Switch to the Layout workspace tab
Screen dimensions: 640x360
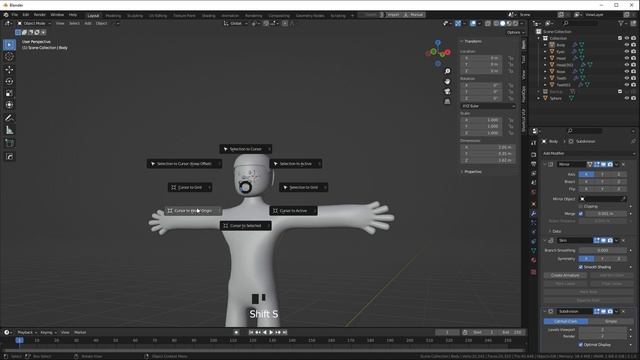[93, 16]
